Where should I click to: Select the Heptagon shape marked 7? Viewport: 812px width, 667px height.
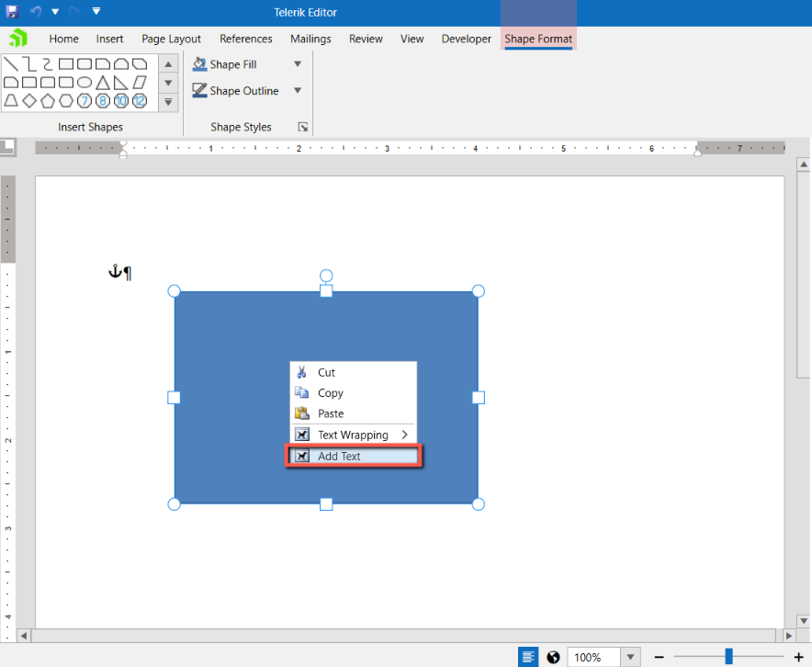click(x=85, y=101)
